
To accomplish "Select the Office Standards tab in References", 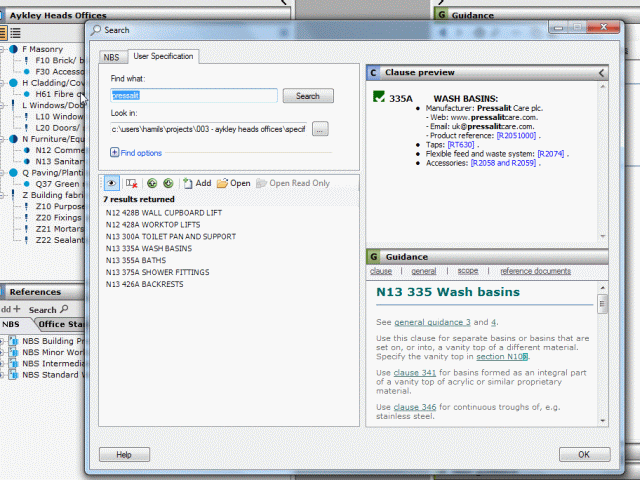I will [x=60, y=324].
